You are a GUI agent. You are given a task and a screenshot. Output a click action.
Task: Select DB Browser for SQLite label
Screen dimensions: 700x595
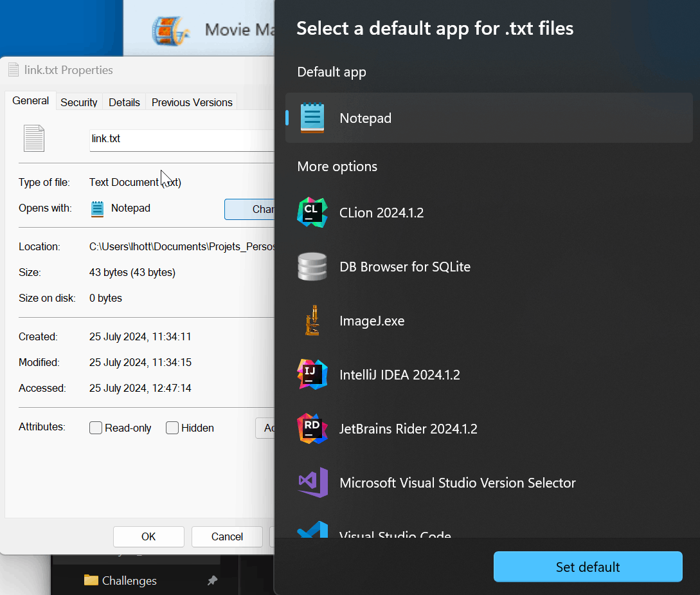pyautogui.click(x=405, y=267)
